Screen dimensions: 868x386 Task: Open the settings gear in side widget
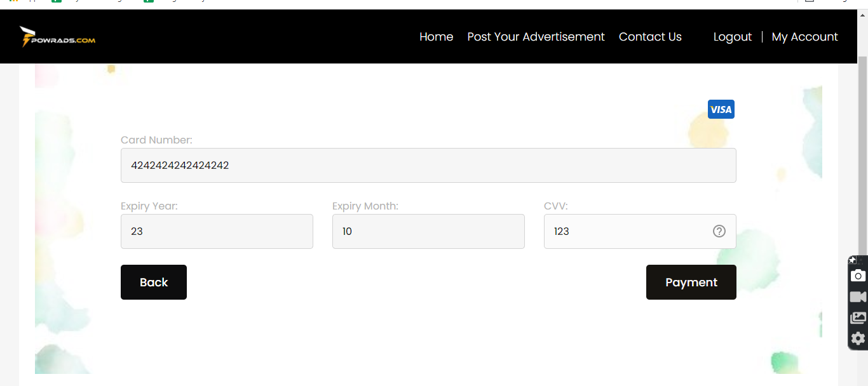point(858,338)
